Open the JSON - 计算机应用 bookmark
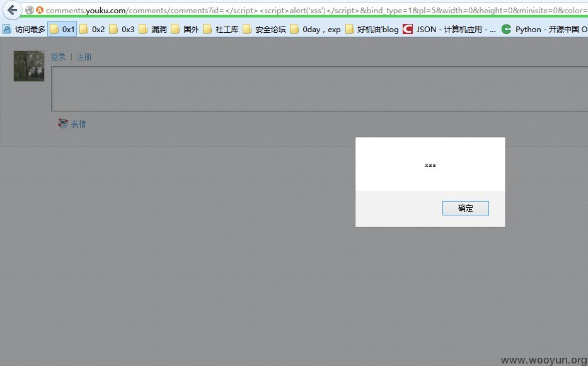 [x=449, y=29]
